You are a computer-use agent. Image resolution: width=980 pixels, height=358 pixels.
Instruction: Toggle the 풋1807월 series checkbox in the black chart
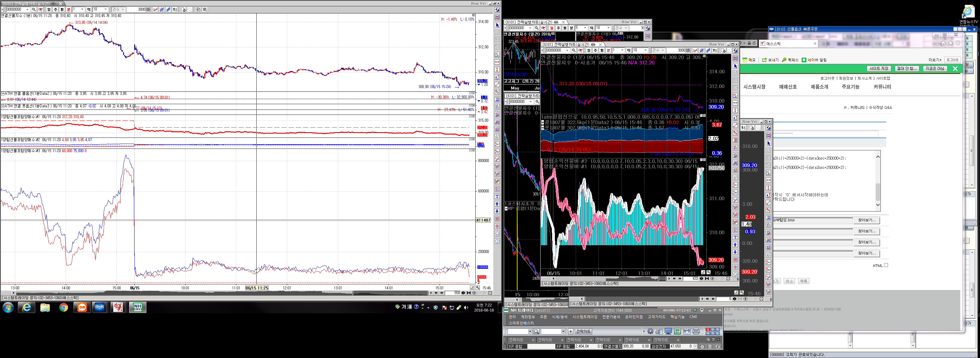(x=543, y=128)
